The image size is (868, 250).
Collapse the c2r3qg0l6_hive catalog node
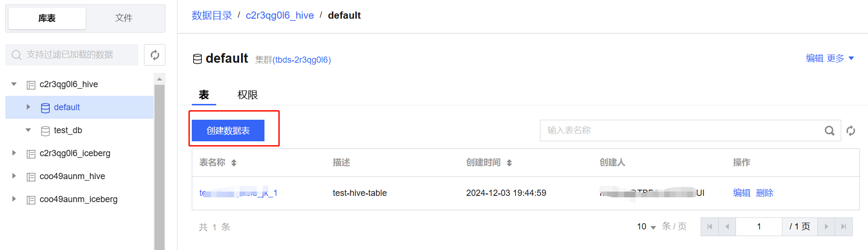(14, 84)
